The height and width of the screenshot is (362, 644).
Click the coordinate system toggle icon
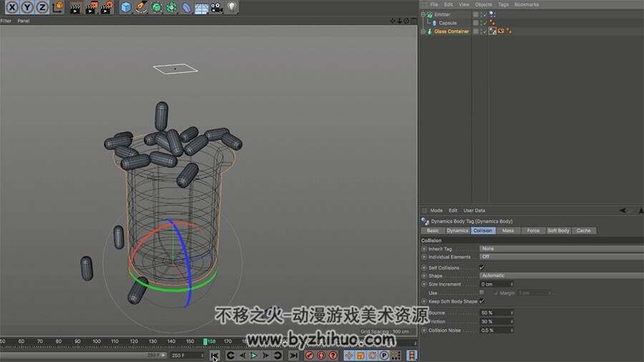58,7
